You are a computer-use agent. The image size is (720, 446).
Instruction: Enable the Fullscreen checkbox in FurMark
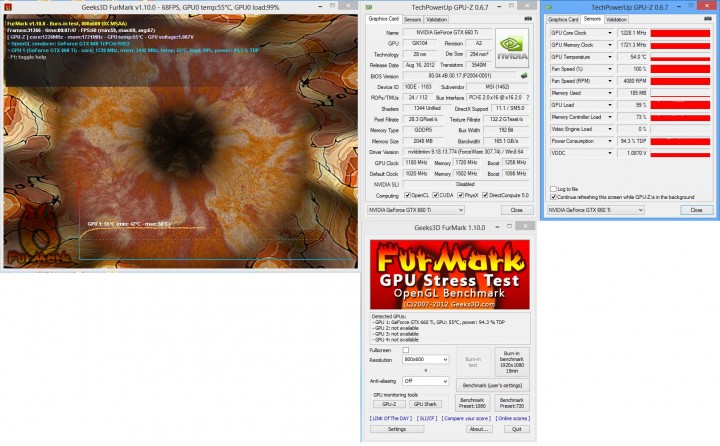[405, 350]
